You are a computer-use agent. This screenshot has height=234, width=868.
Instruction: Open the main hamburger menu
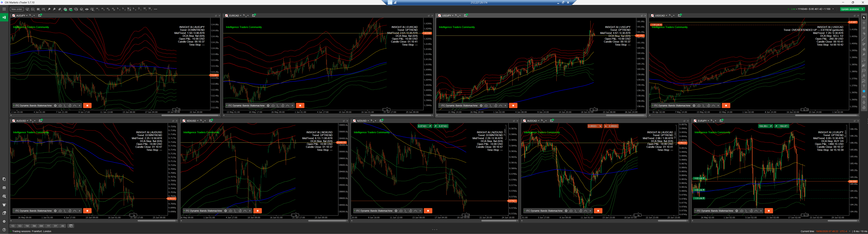pyautogui.click(x=4, y=9)
